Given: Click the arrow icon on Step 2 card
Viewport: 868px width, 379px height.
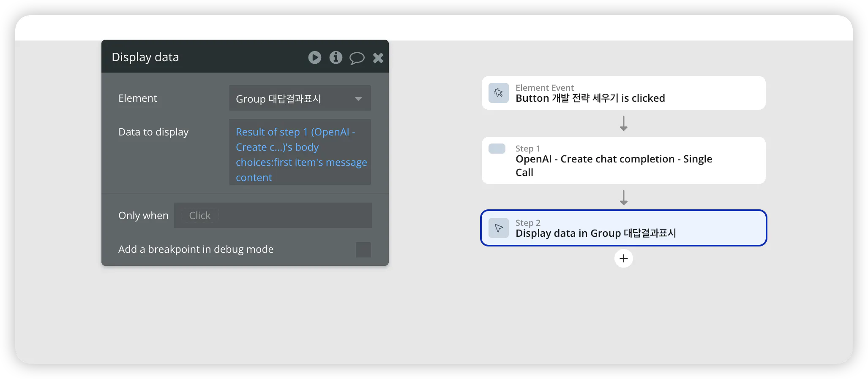Looking at the screenshot, I should click(x=499, y=228).
